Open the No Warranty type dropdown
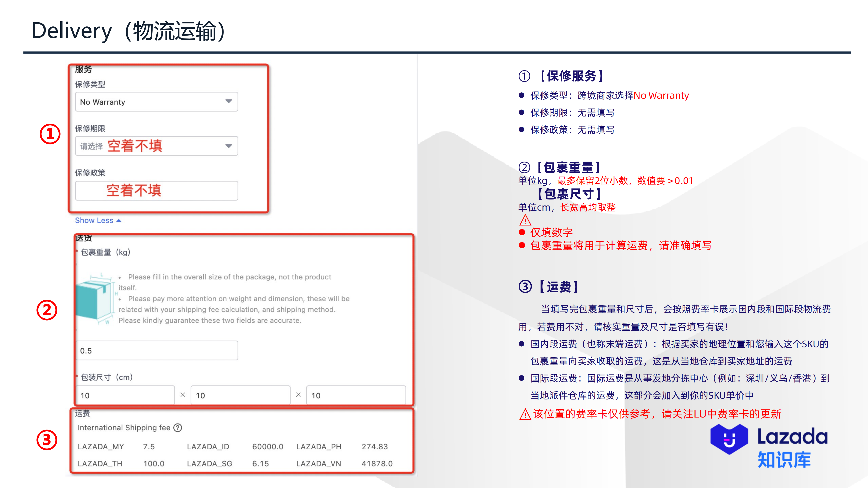This screenshot has height=488, width=868. (156, 102)
